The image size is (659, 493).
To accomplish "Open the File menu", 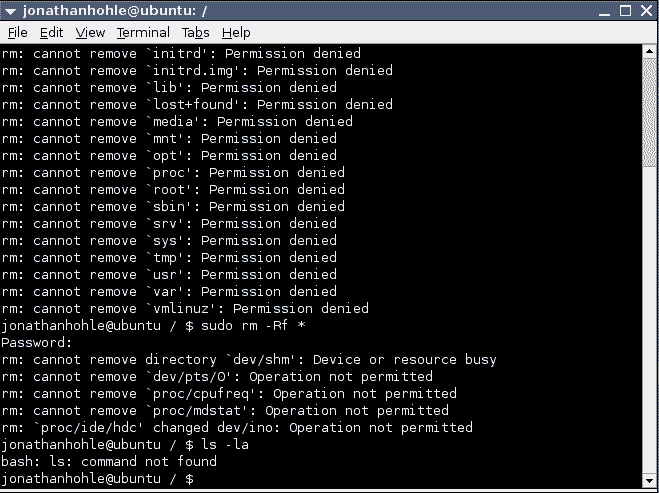I will point(18,32).
